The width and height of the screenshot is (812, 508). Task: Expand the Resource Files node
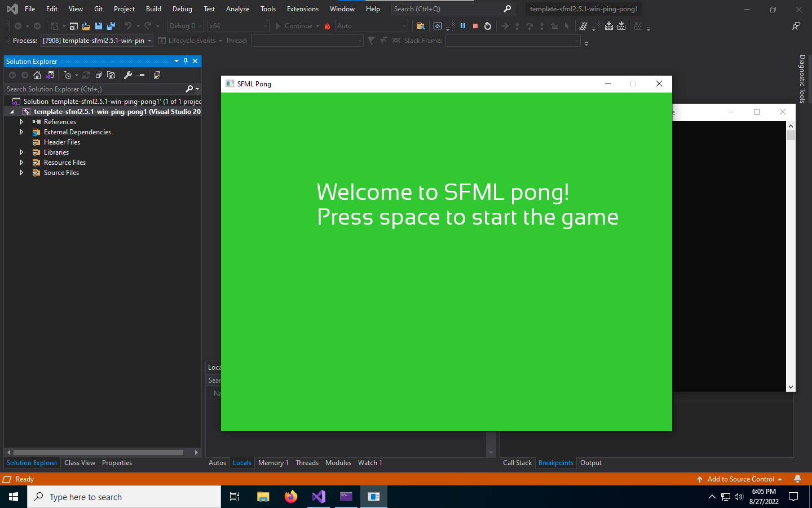click(x=21, y=163)
